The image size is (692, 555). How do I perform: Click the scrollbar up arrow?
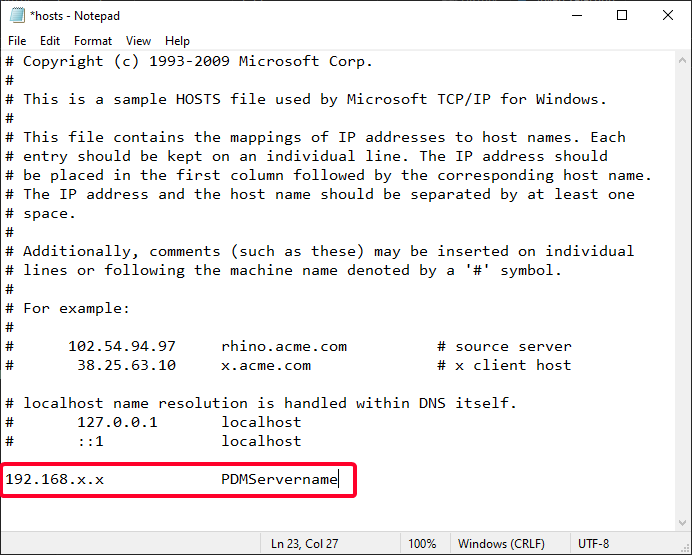[x=682, y=60]
